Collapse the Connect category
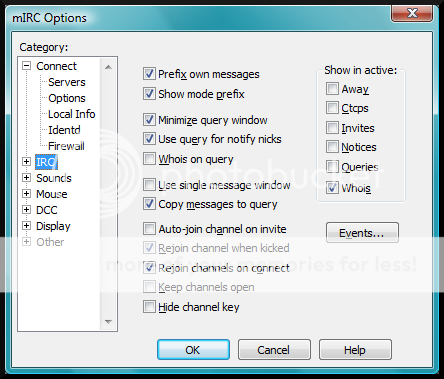444x379 pixels. [26, 66]
